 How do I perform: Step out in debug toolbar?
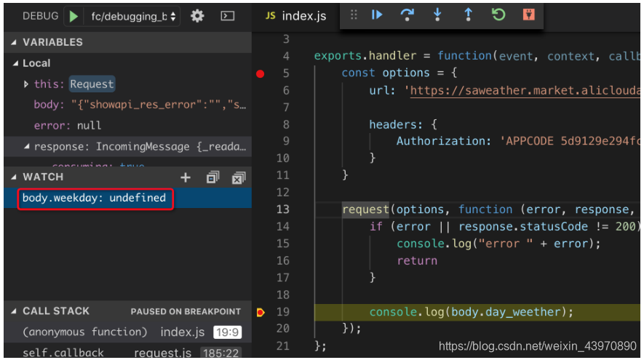point(468,15)
